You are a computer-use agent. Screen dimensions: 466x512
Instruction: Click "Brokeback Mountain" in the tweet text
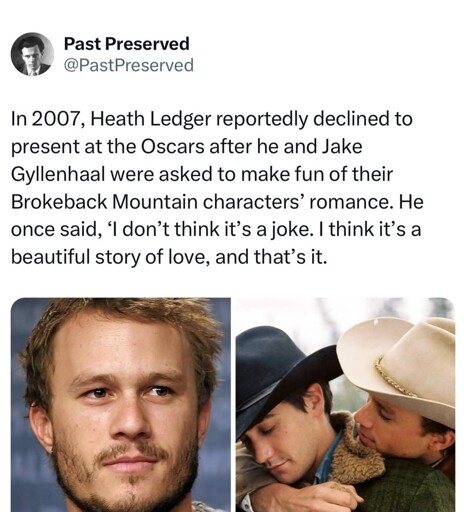pyautogui.click(x=104, y=202)
